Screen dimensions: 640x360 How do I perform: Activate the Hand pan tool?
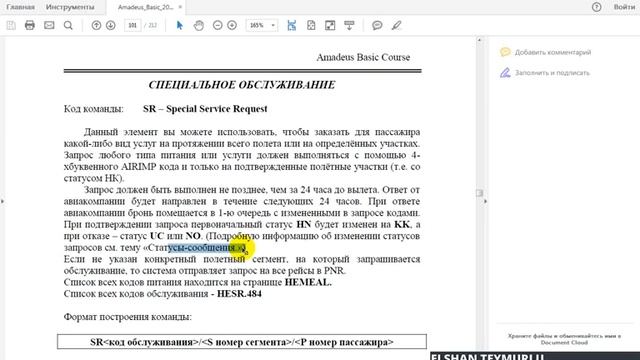199,25
